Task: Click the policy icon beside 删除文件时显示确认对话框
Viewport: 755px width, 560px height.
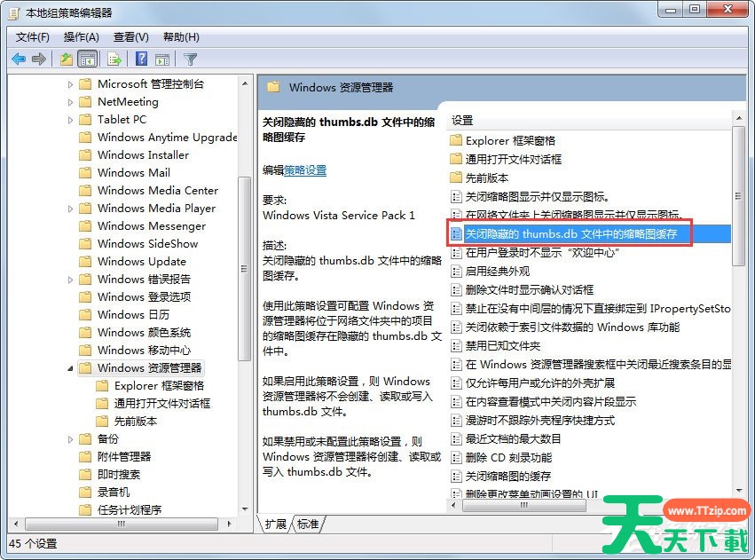Action: click(x=456, y=290)
